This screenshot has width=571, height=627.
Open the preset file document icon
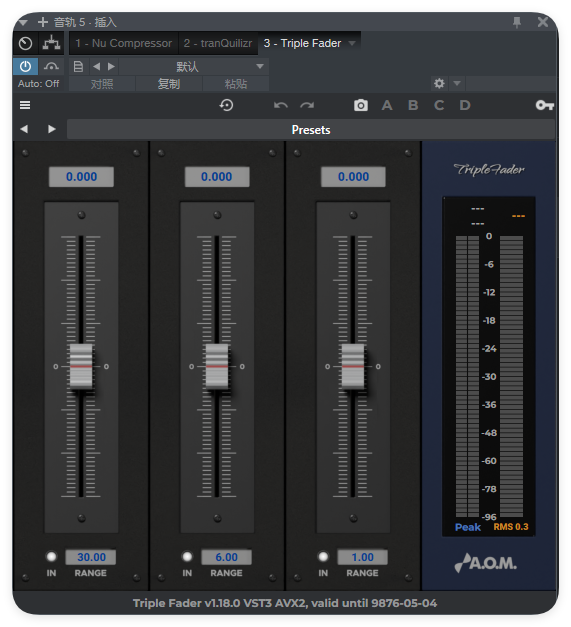tap(78, 66)
